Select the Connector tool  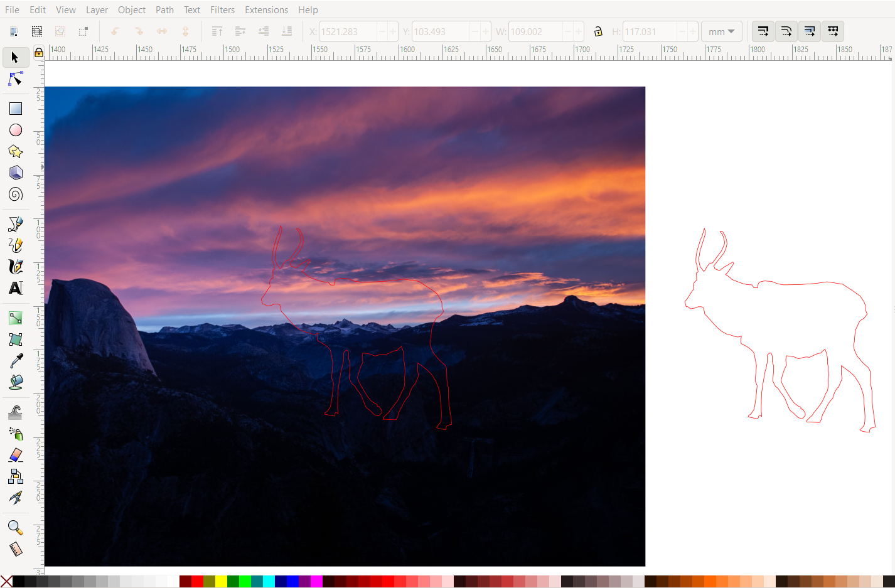[16, 476]
